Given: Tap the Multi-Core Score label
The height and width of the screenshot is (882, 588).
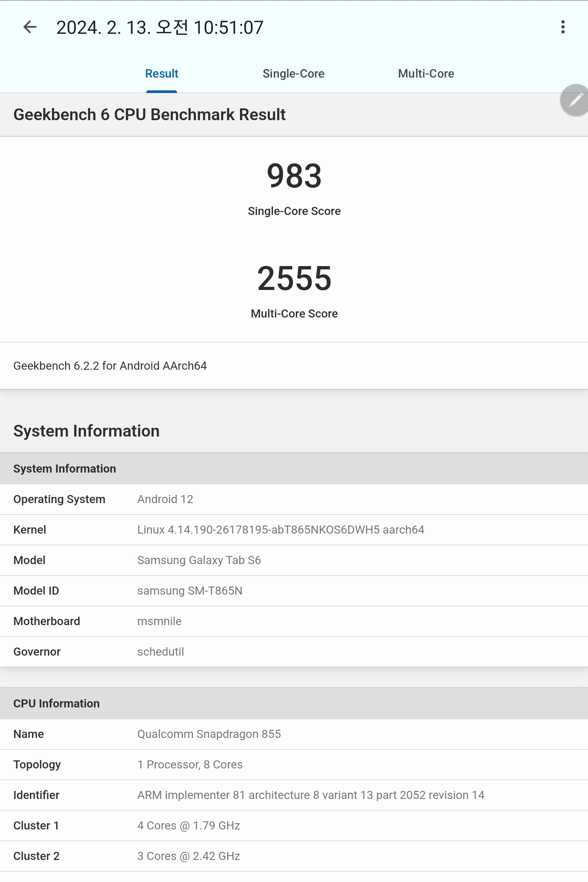Looking at the screenshot, I should point(294,313).
